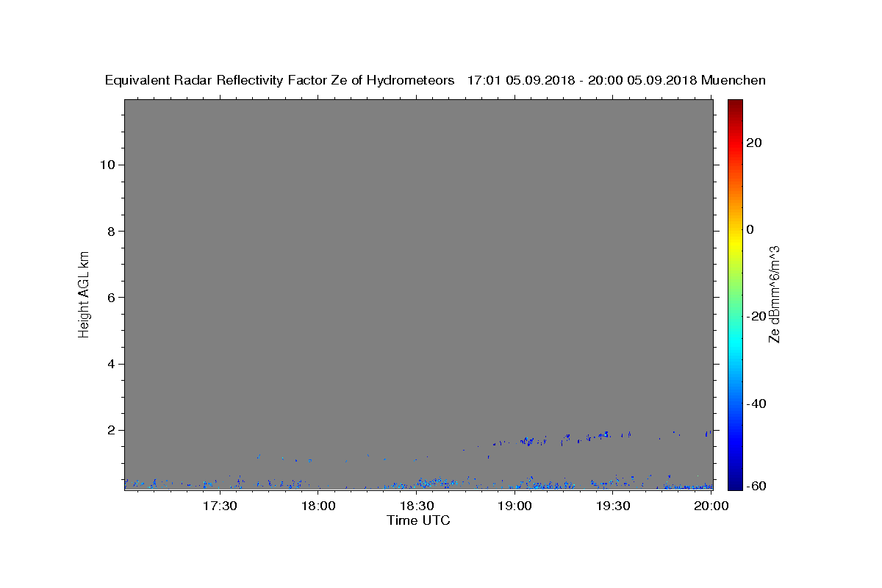
Task: Click the 19:30 time tick label
Action: [x=612, y=506]
